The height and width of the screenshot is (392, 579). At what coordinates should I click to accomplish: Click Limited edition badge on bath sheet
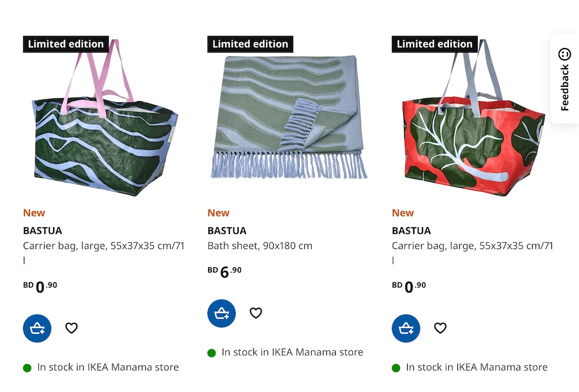click(x=250, y=44)
